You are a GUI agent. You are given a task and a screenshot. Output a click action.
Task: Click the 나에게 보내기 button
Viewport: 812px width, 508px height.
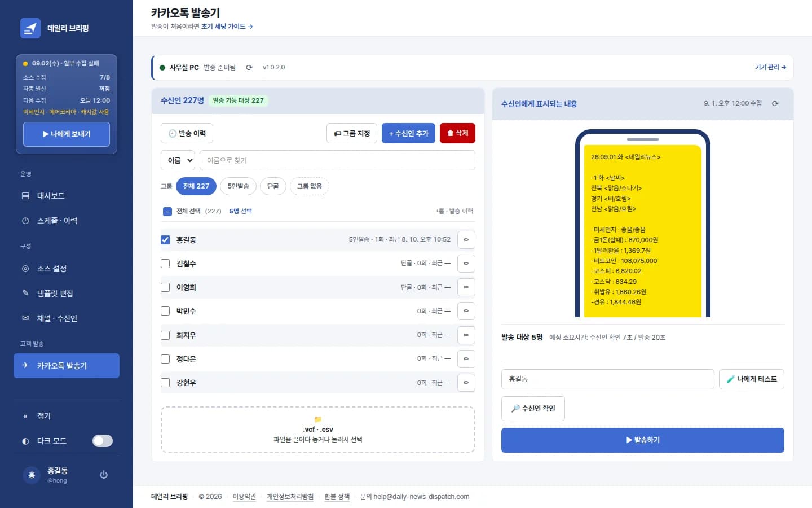pos(67,134)
